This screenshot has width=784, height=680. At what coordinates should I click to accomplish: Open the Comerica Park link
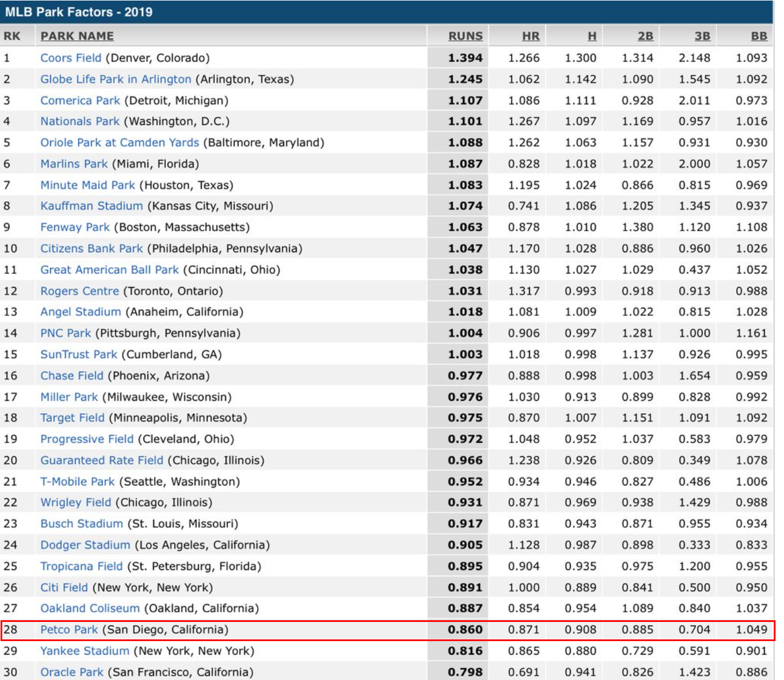80,100
